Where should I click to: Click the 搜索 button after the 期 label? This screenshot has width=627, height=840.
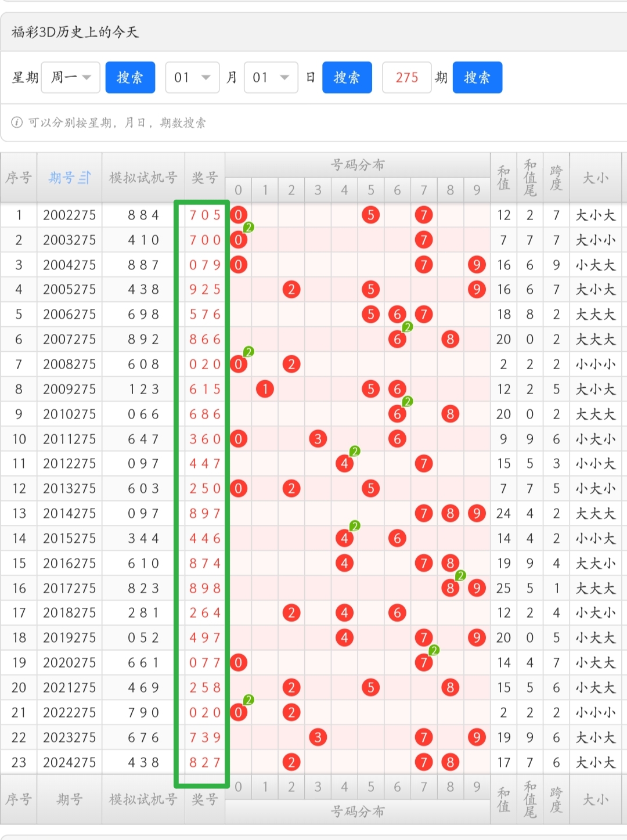(x=477, y=77)
